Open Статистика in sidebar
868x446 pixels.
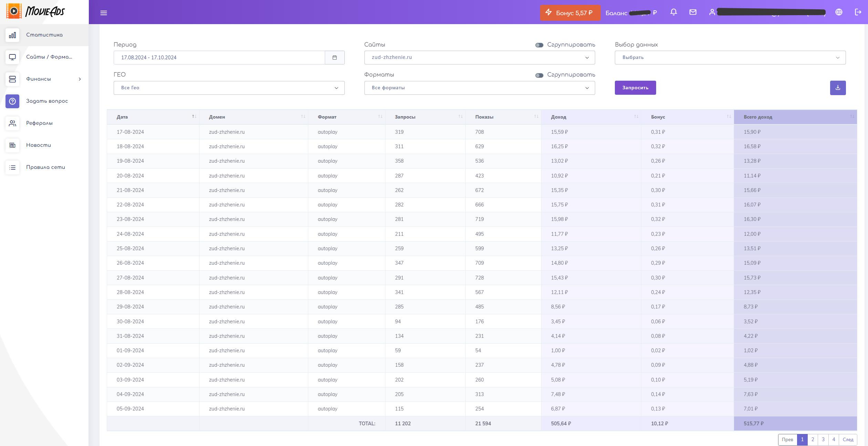point(44,35)
